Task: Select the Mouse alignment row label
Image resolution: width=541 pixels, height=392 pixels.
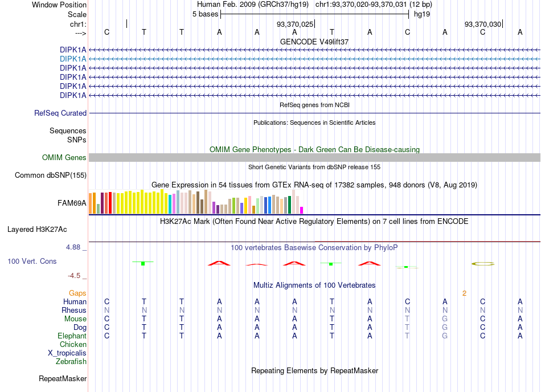Action: click(75, 319)
